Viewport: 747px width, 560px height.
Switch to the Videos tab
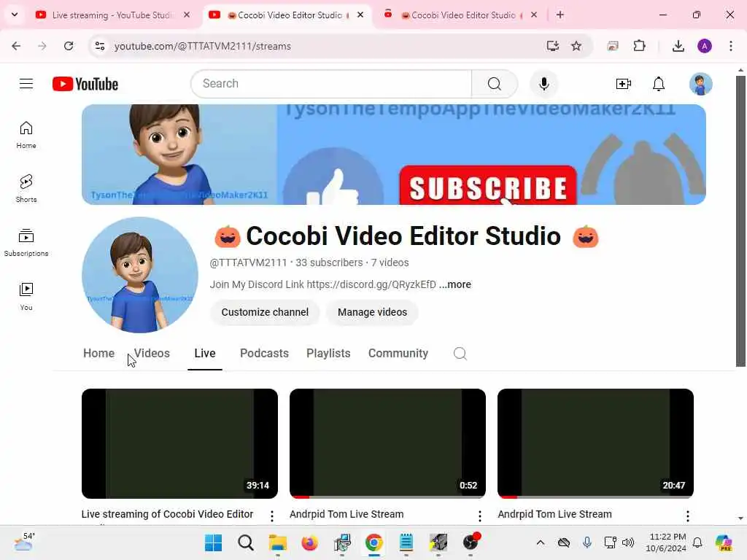click(x=152, y=354)
